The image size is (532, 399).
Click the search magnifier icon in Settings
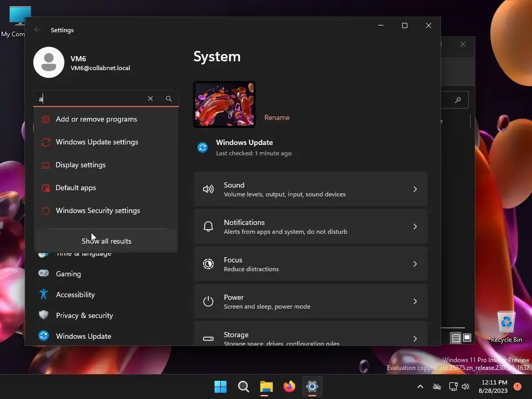coord(169,98)
